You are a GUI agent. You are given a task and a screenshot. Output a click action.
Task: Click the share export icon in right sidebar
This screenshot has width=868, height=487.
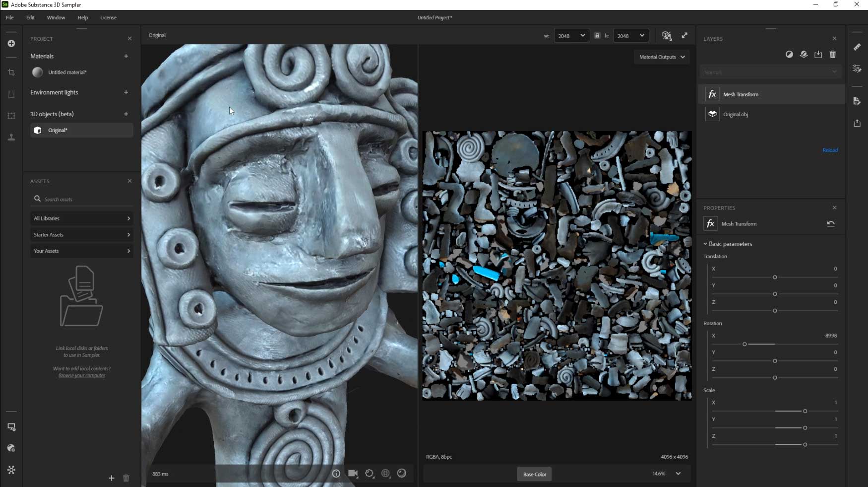click(857, 123)
